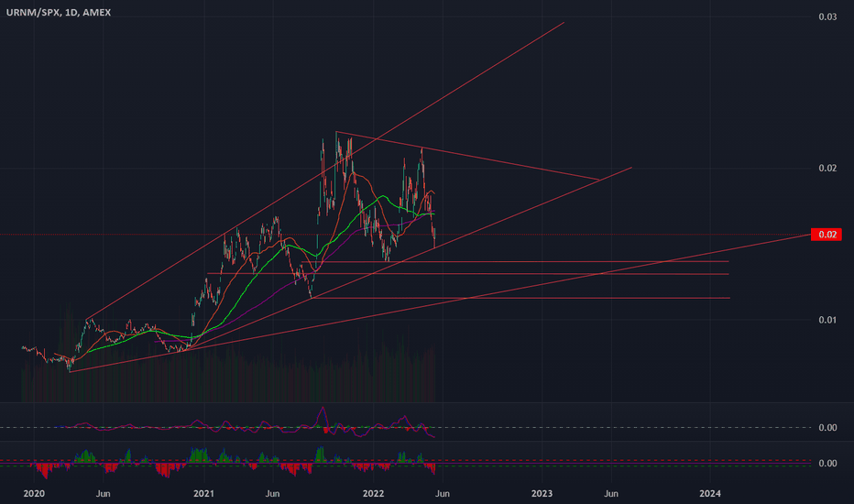This screenshot has width=854, height=504.
Task: Click the 2022 label on time axis
Action: click(x=373, y=493)
